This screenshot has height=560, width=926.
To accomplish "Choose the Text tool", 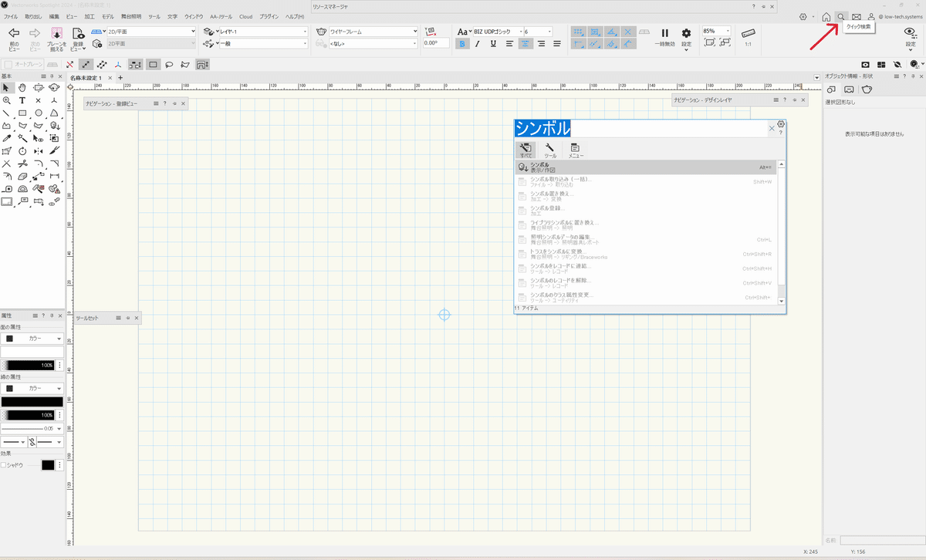I will pos(22,100).
